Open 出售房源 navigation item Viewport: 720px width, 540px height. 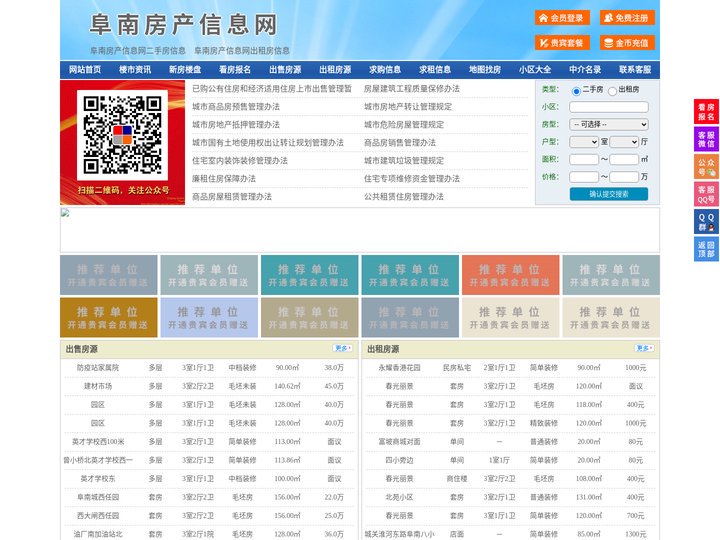click(x=285, y=70)
